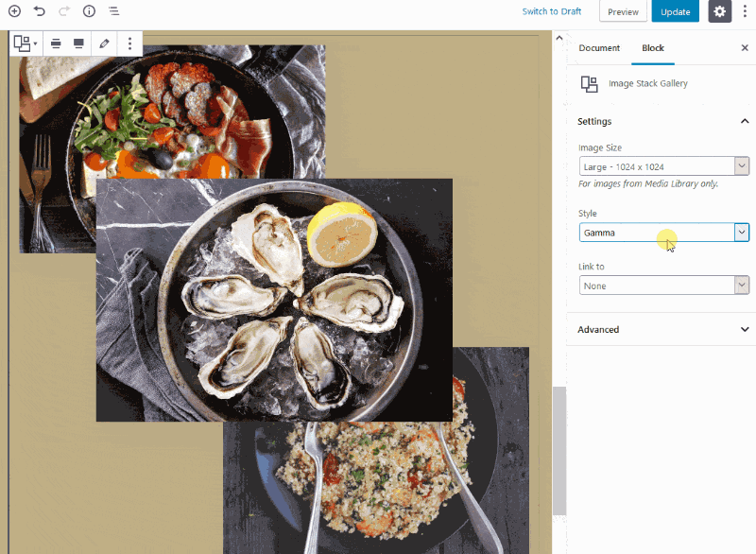
Task: Set wide width alignment
Action: 56,43
